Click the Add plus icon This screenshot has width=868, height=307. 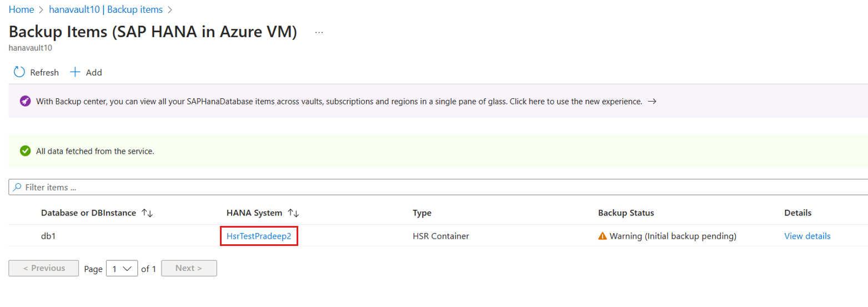coord(76,72)
